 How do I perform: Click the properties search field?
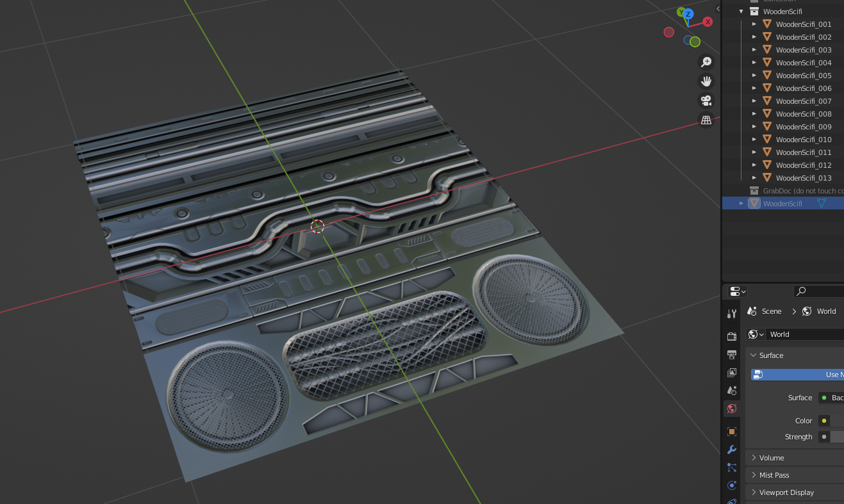tap(818, 291)
